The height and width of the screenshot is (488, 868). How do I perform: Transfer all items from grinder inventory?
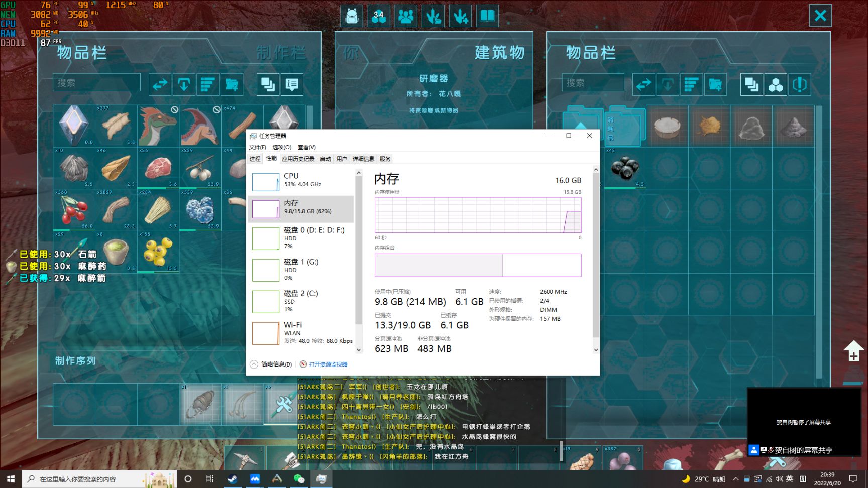coord(643,84)
